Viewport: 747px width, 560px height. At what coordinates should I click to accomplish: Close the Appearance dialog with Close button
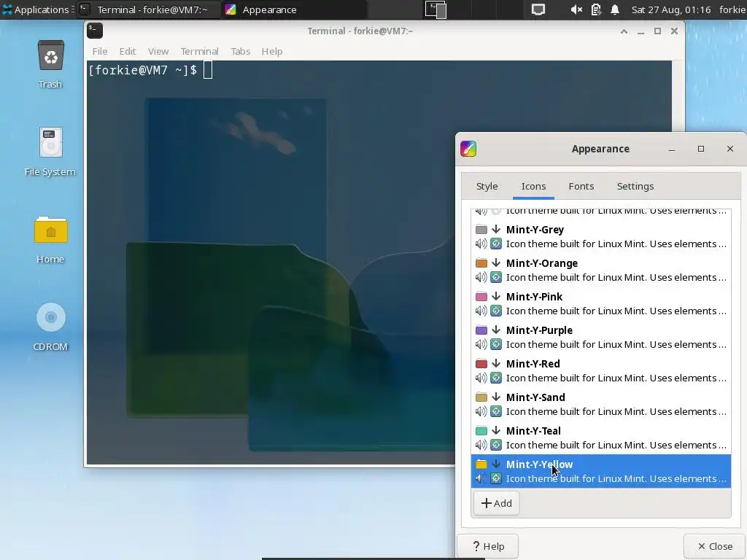click(715, 546)
